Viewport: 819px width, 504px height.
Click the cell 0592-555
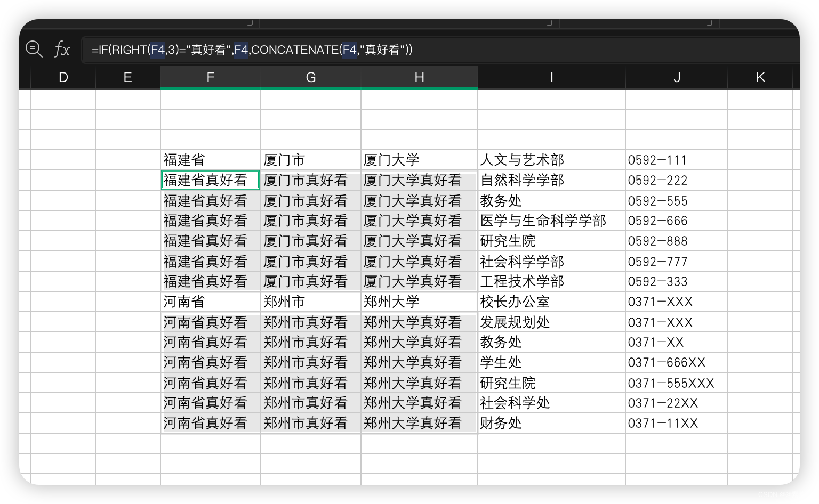(x=677, y=201)
